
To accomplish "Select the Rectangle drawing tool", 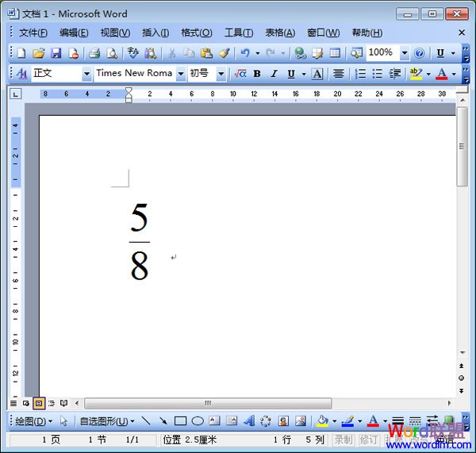I will [180, 421].
